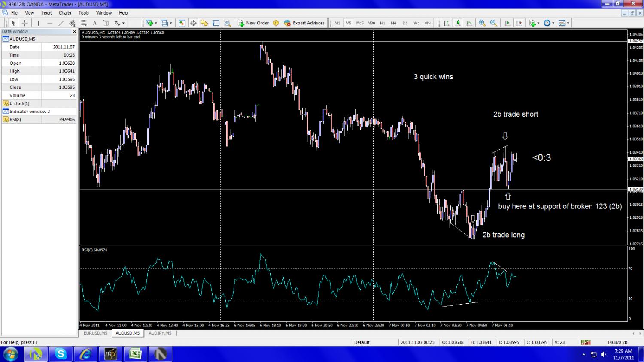This screenshot has height=362, width=644.
Task: Close the Data Window panel
Action: pos(74,31)
